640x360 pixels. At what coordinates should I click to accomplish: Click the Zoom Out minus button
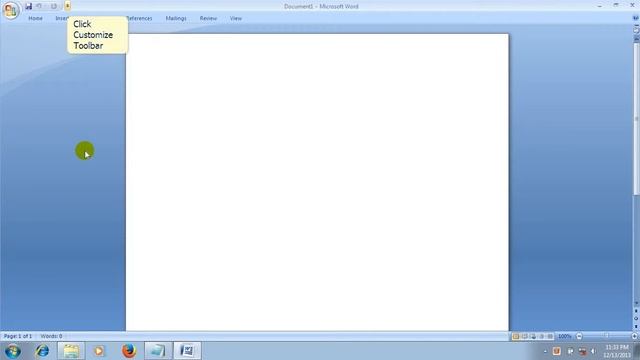click(x=579, y=336)
